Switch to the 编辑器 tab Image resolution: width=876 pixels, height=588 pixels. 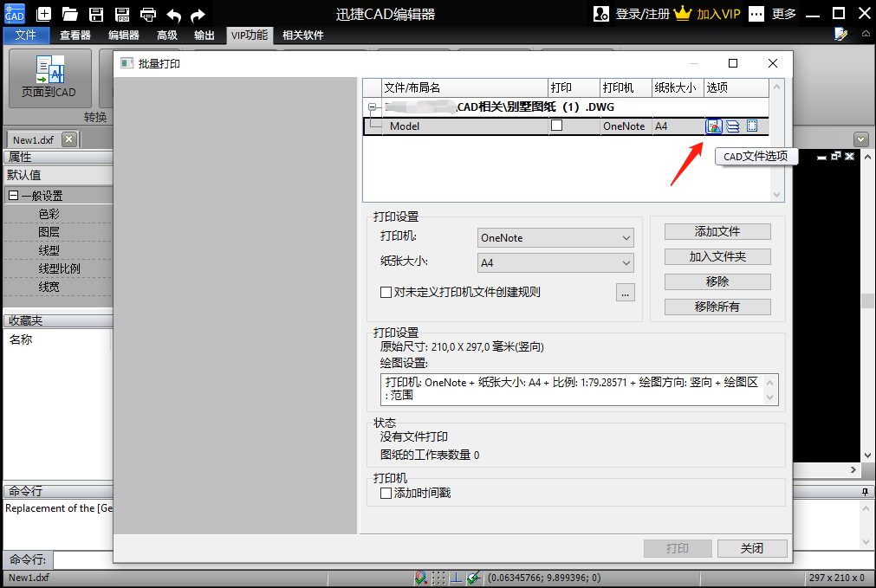pos(123,36)
